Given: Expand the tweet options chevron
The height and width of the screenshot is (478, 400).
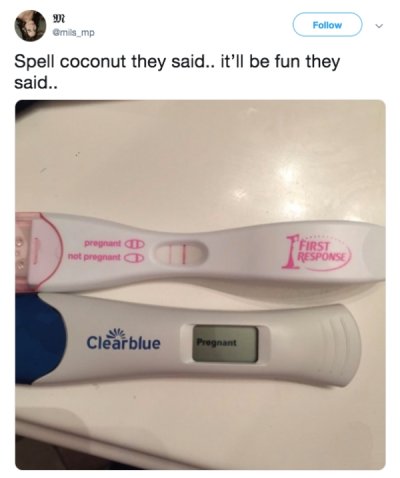Looking at the screenshot, I should click(378, 25).
